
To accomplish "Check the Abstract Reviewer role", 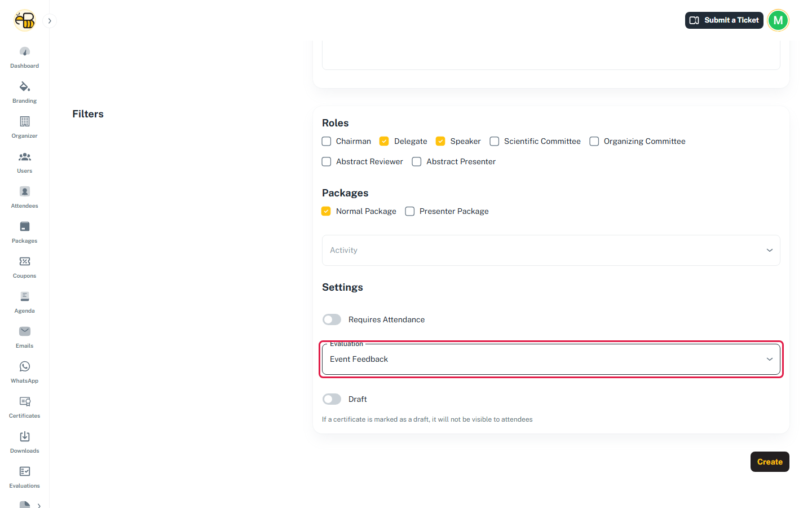I will click(x=326, y=161).
